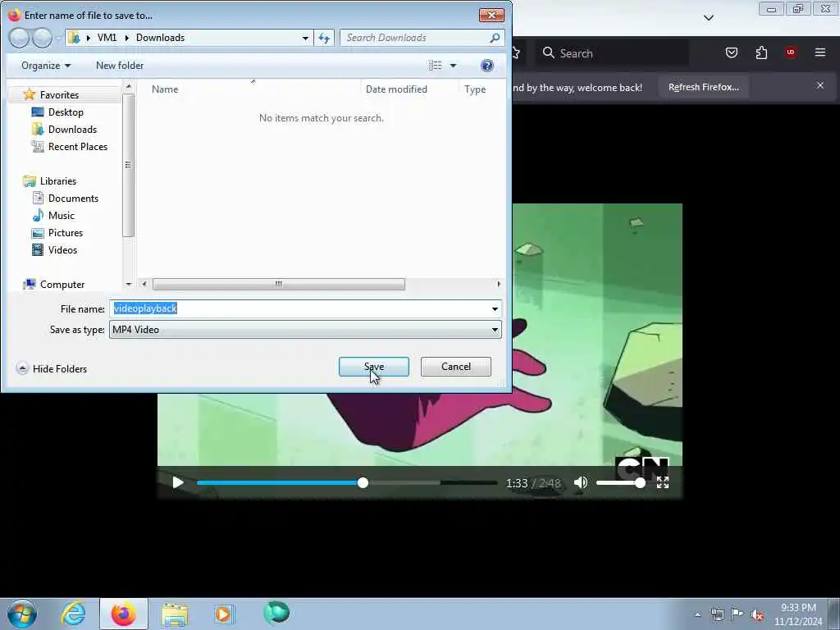Open Documents library
Screen dimensions: 840x630
point(73,199)
